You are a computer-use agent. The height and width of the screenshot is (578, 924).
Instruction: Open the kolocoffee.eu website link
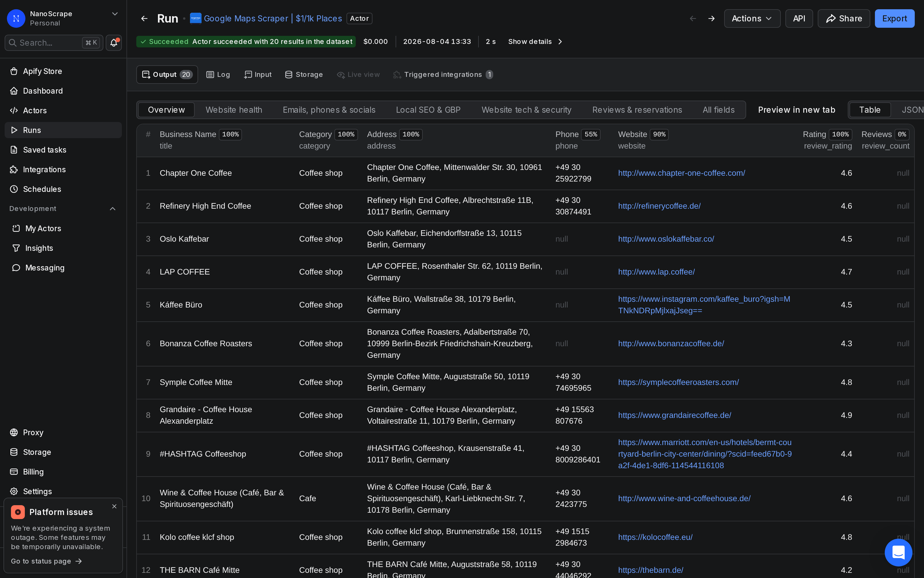point(655,537)
